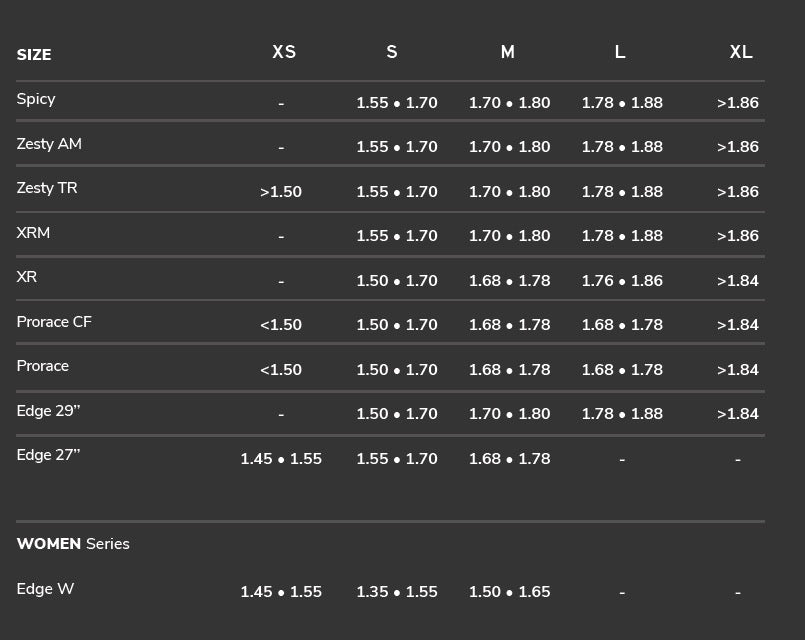The width and height of the screenshot is (805, 640).
Task: Select the Zesty AM row label
Action: 49,144
